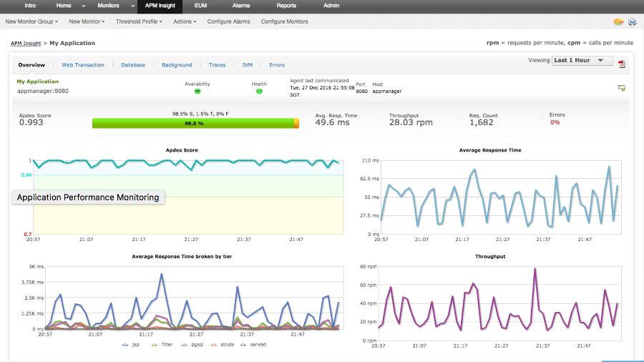The height and width of the screenshot is (362, 644).
Task: Click the Configure Alarms link
Action: [228, 21]
